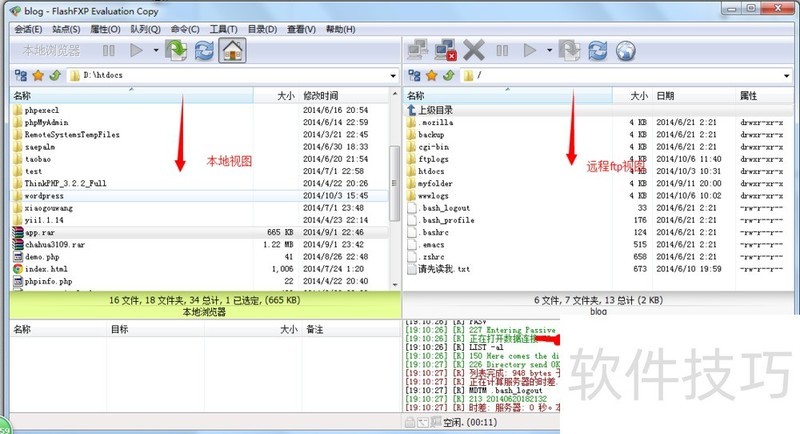Expand the local path dropdown
Image resolution: width=800 pixels, height=434 pixels.
(393, 76)
